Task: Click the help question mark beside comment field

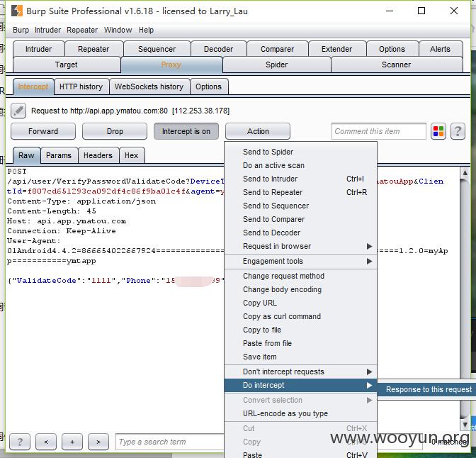Action: click(458, 131)
